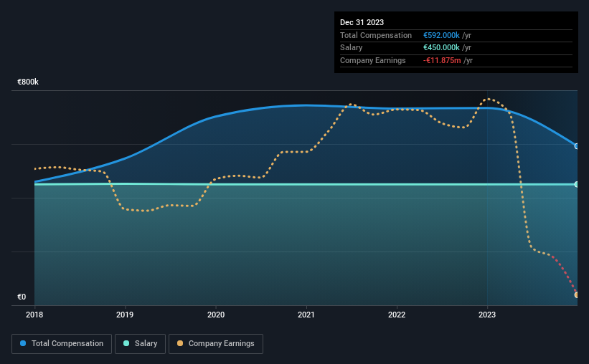Viewport: 589px width, 364px height.
Task: Click the 2020 x-axis label
Action: pos(216,315)
